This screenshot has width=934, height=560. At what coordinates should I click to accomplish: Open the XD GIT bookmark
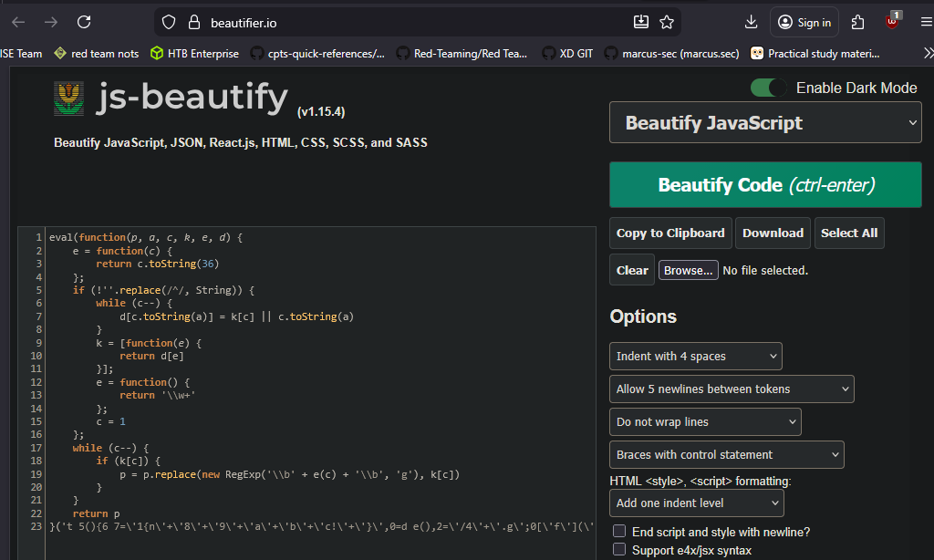(x=567, y=54)
